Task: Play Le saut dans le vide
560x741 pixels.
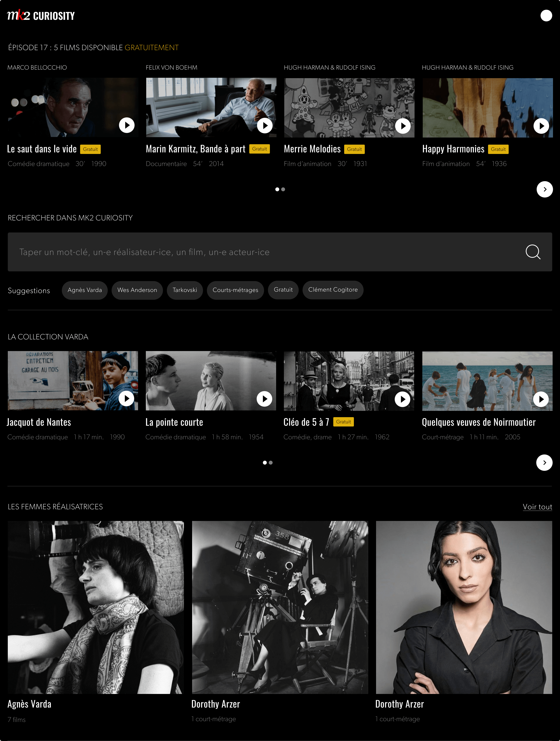Action: (127, 125)
